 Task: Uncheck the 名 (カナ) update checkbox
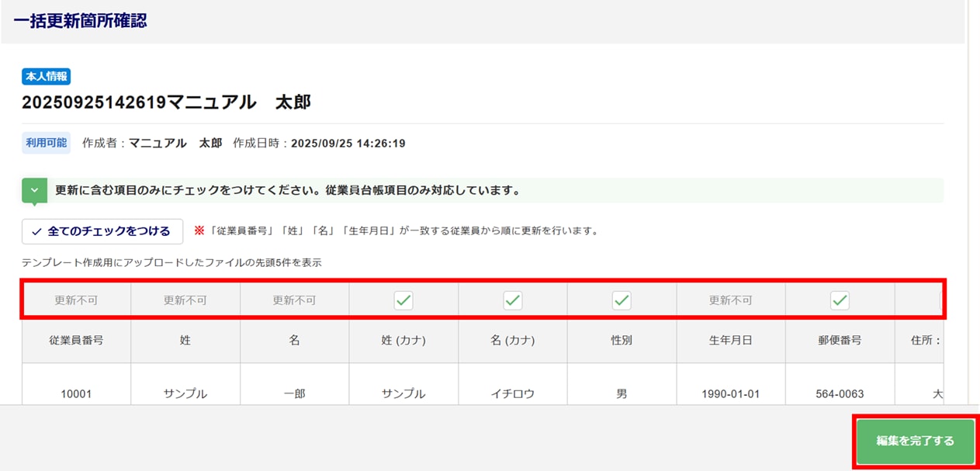[x=513, y=300]
